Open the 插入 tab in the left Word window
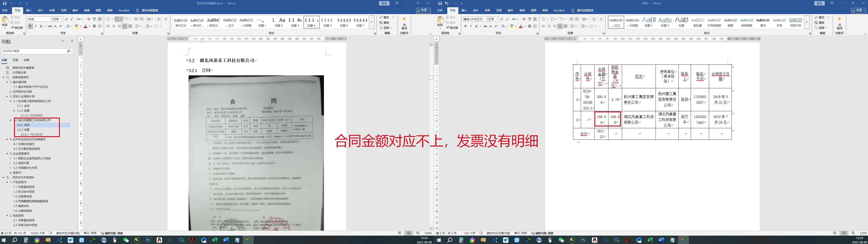This screenshot has width=868, height=244. click(x=29, y=10)
